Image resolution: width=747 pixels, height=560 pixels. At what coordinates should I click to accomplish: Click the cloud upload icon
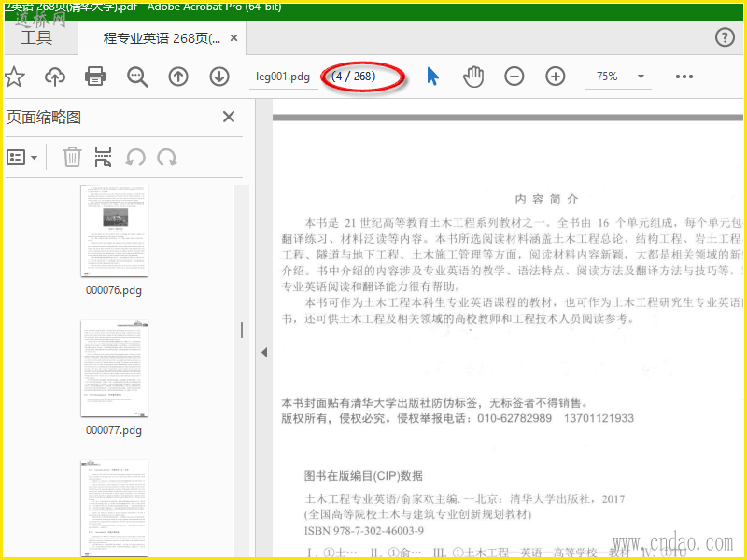coord(55,77)
